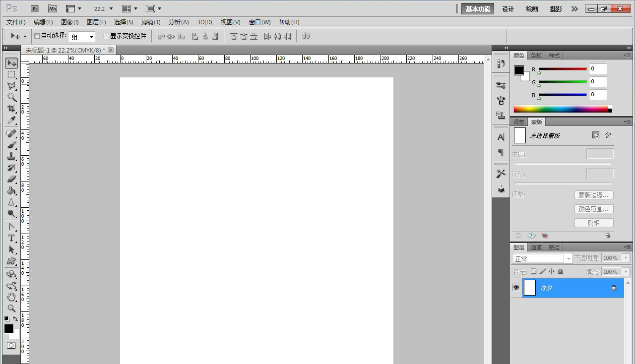The height and width of the screenshot is (364, 635).
Task: Click the delete mask trash icon
Action: point(608,236)
